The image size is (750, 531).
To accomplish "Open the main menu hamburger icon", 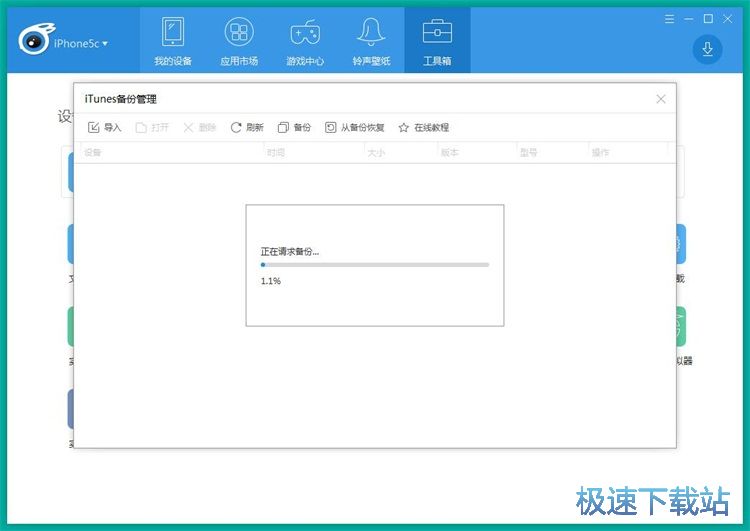I will pos(670,19).
